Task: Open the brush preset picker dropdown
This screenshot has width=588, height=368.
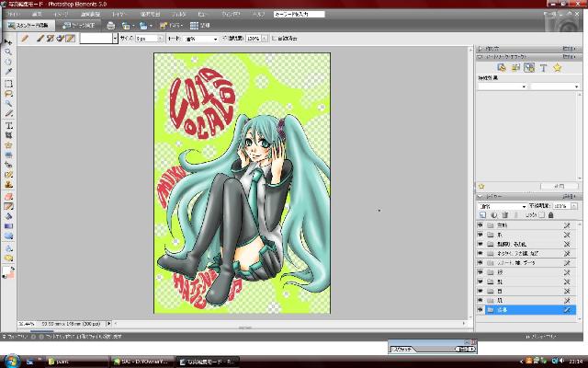Action: 115,39
